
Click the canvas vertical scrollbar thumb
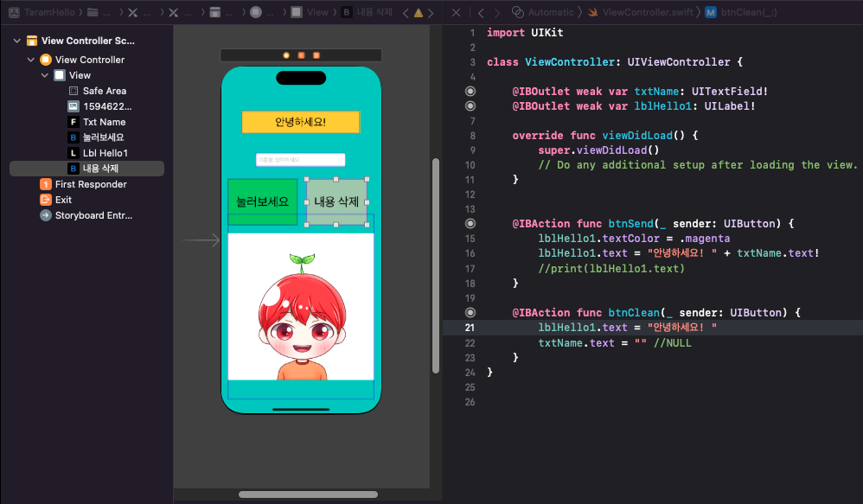(435, 265)
